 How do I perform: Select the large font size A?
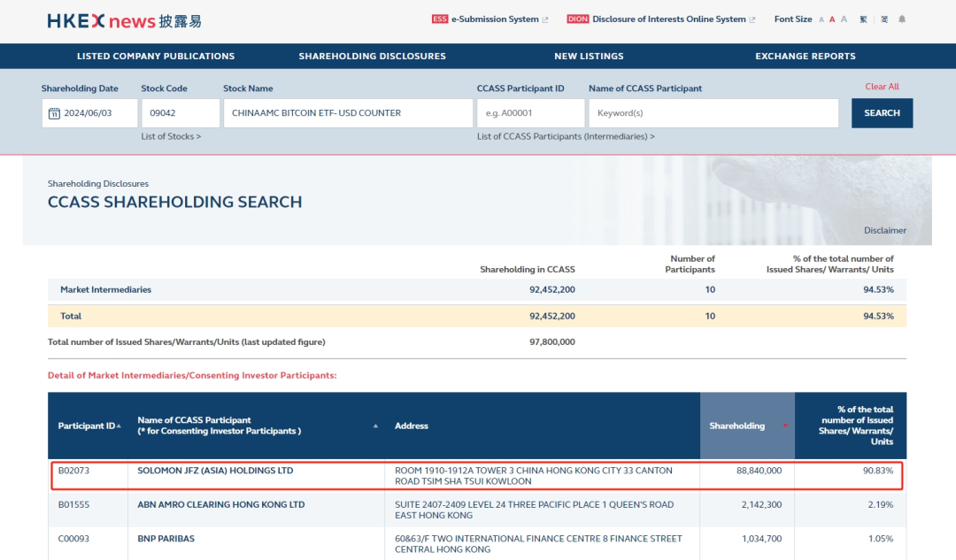(844, 19)
